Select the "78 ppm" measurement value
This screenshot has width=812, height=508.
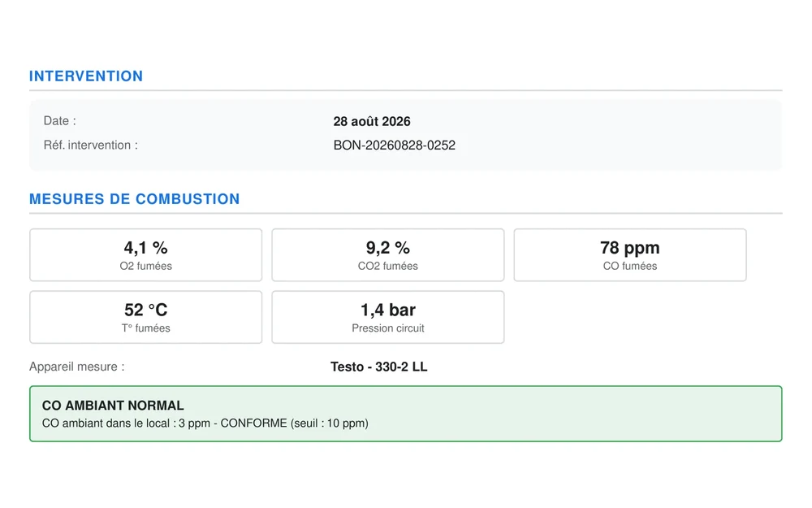[630, 248]
